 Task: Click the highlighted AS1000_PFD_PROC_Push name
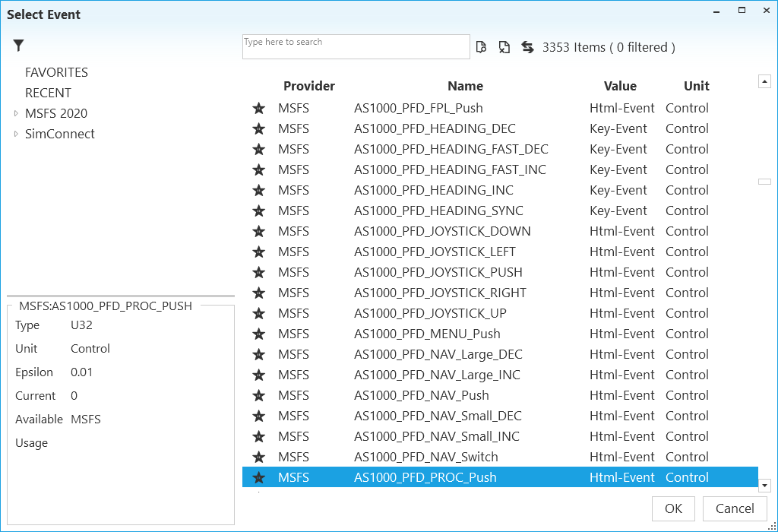tap(425, 477)
